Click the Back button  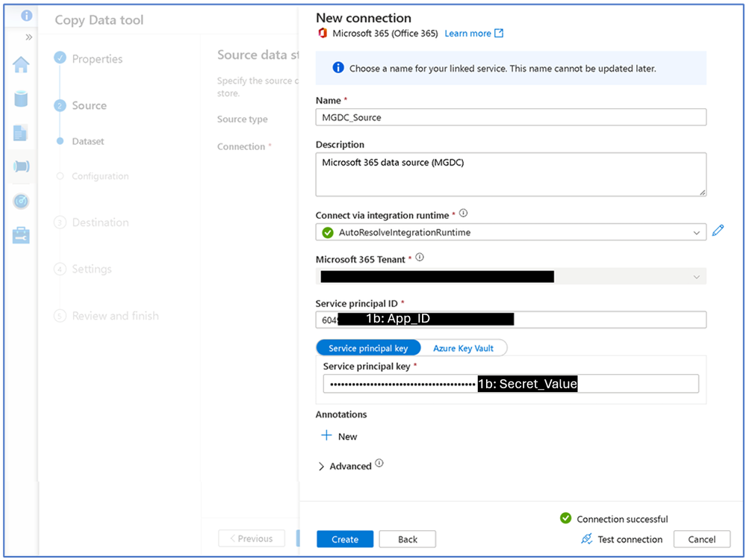[407, 539]
